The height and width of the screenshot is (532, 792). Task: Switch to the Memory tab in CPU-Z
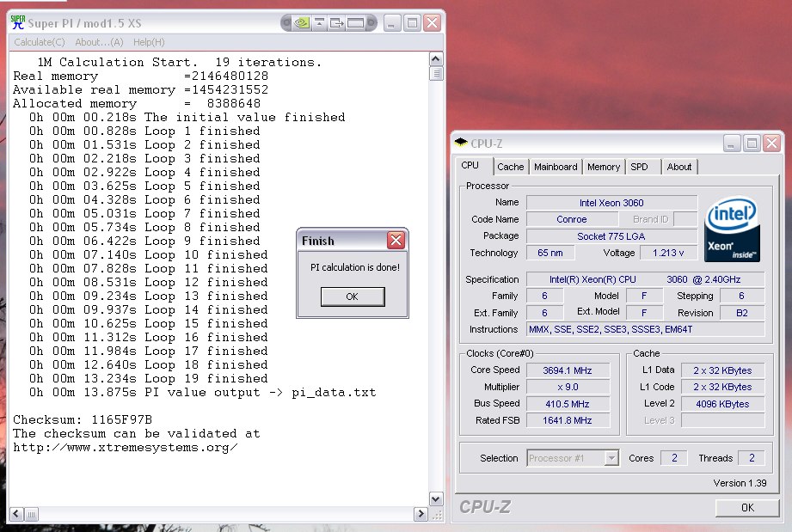tap(604, 167)
